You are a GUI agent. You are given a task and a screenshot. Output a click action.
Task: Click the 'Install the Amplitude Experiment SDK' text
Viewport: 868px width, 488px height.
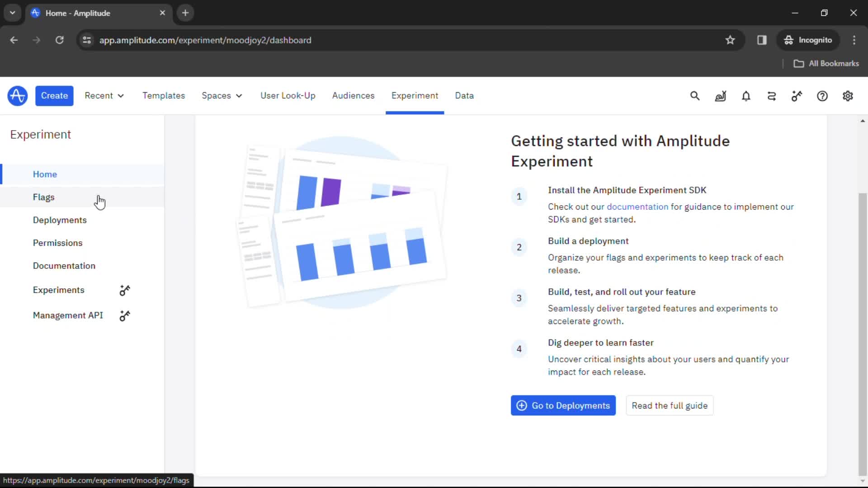coord(627,190)
